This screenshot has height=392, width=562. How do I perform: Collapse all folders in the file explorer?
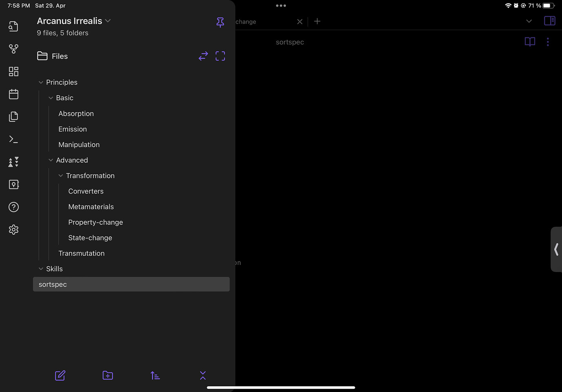(203, 375)
